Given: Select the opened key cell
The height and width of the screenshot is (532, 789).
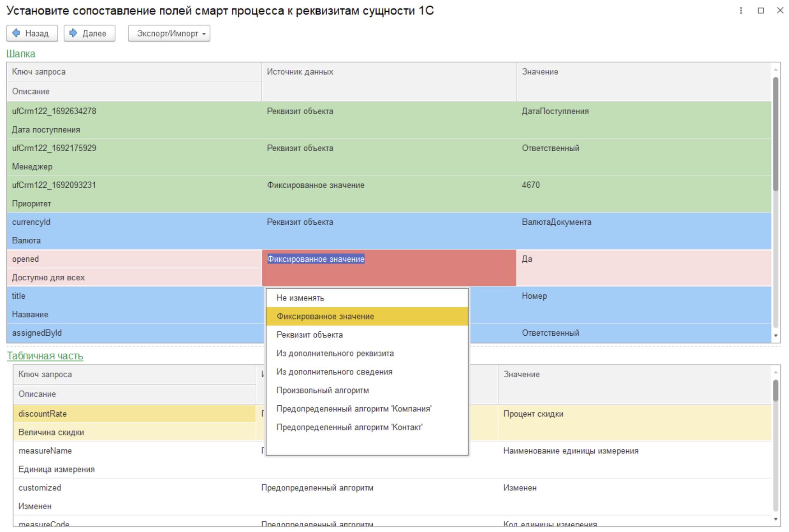Looking at the screenshot, I should tap(134, 259).
